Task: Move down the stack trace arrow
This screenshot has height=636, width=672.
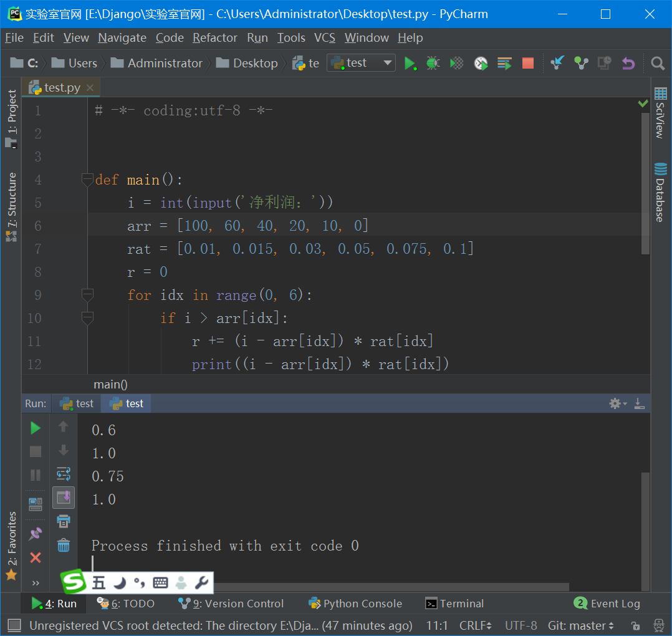Action: (64, 450)
